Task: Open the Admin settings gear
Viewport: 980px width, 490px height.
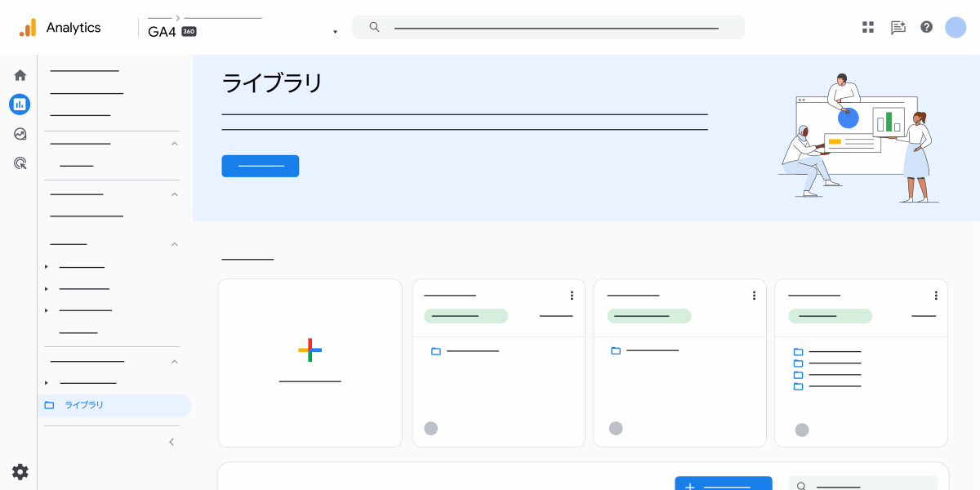Action: [x=20, y=472]
